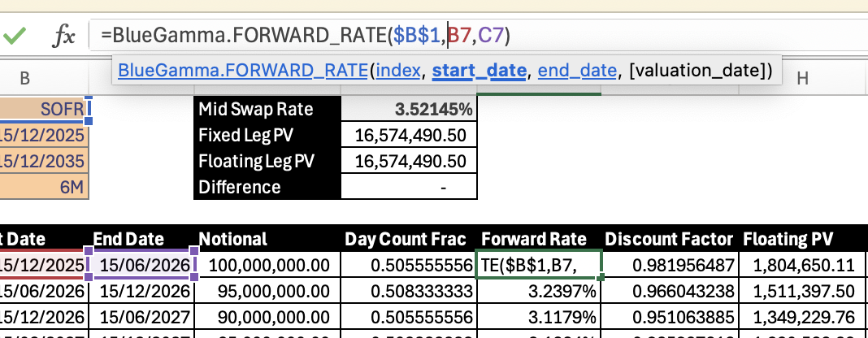Select notional 95,000,000.00 cell
The height and width of the screenshot is (338, 868).
268,291
